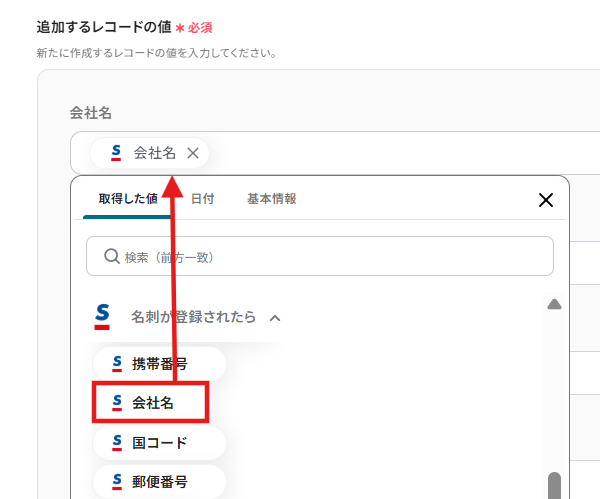Click the magnifier search icon
Screen dimensions: 600x499
(x=112, y=256)
